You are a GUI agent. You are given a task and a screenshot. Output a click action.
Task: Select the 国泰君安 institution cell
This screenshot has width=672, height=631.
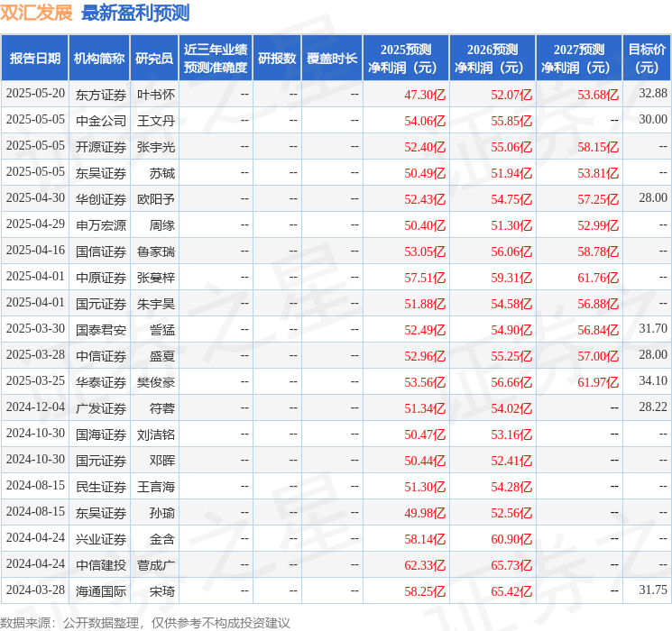pyautogui.click(x=101, y=330)
